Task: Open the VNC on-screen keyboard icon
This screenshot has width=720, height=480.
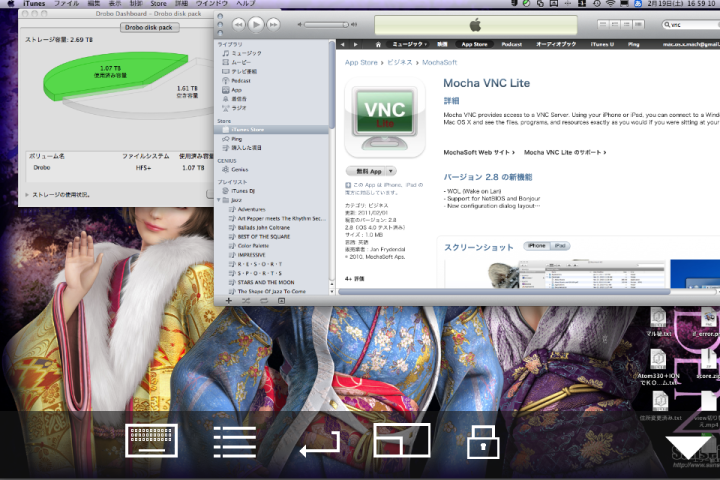Action: click(151, 440)
